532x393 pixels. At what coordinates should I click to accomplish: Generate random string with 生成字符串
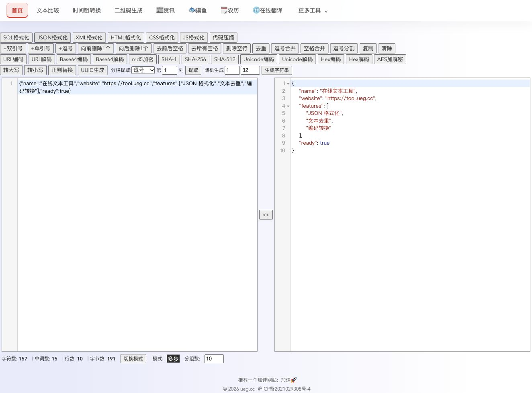point(277,70)
